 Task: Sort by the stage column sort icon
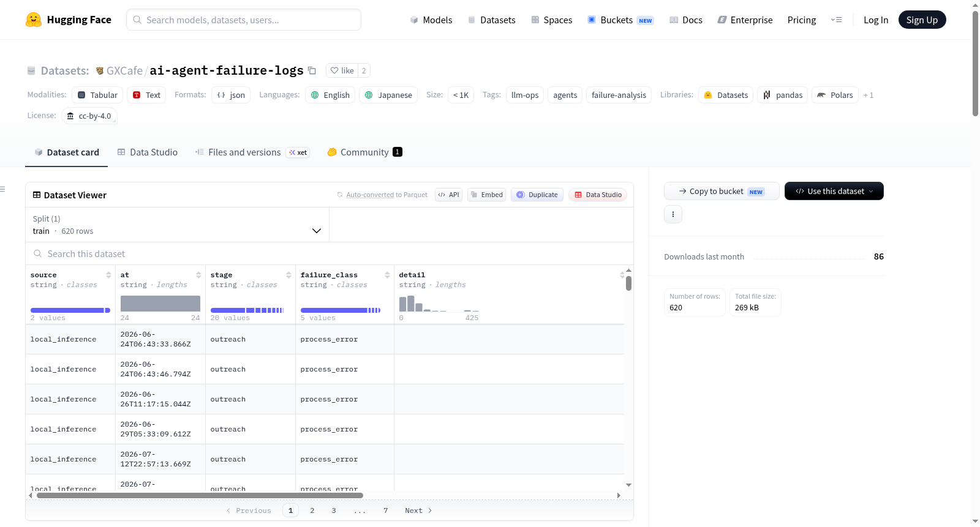click(x=288, y=275)
